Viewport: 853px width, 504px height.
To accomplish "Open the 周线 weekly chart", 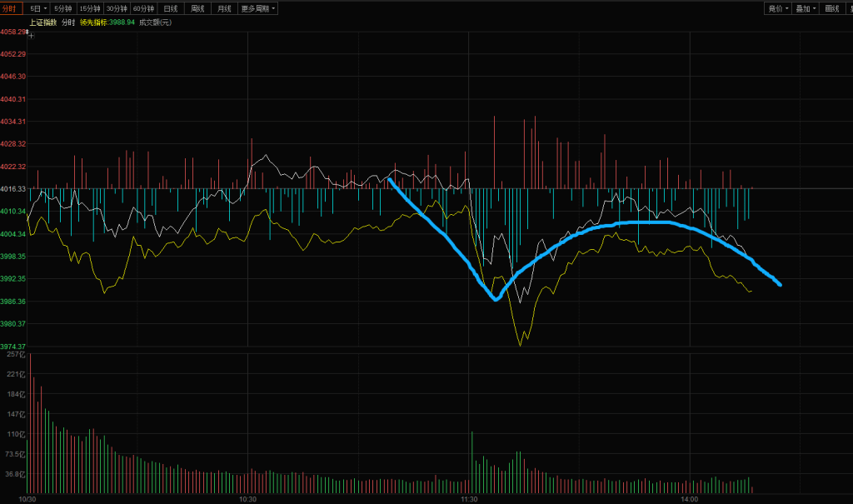I will [197, 8].
